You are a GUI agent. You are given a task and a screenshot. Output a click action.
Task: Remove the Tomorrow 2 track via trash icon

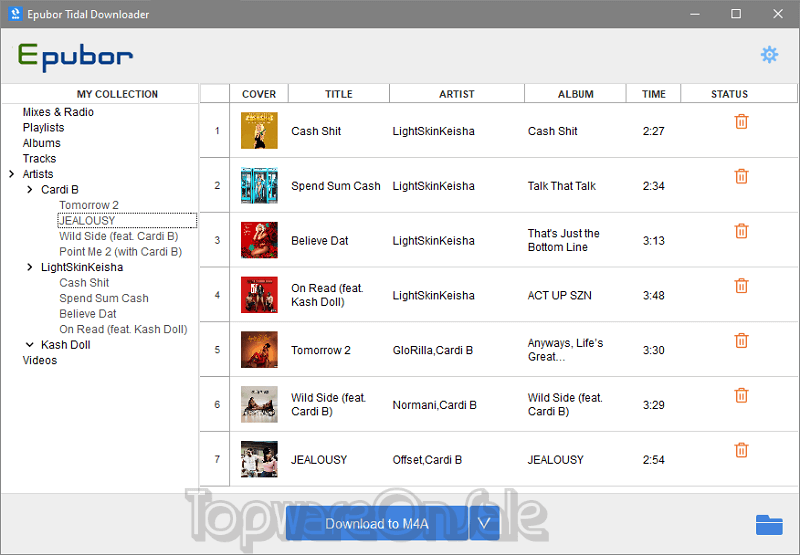click(741, 341)
